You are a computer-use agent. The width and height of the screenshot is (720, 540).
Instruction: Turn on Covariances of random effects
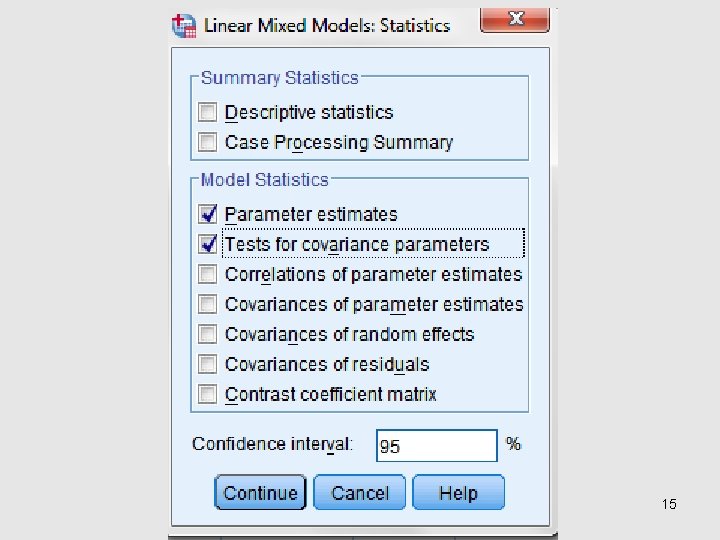tap(208, 334)
